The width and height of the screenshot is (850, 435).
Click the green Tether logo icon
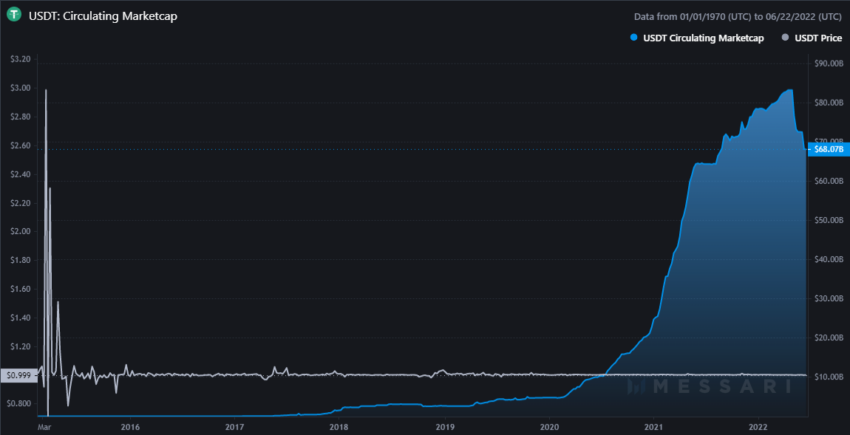click(x=16, y=16)
